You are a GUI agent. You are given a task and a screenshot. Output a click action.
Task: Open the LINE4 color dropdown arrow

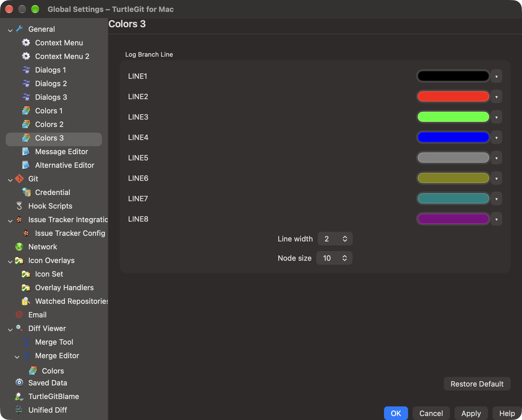tap(496, 137)
